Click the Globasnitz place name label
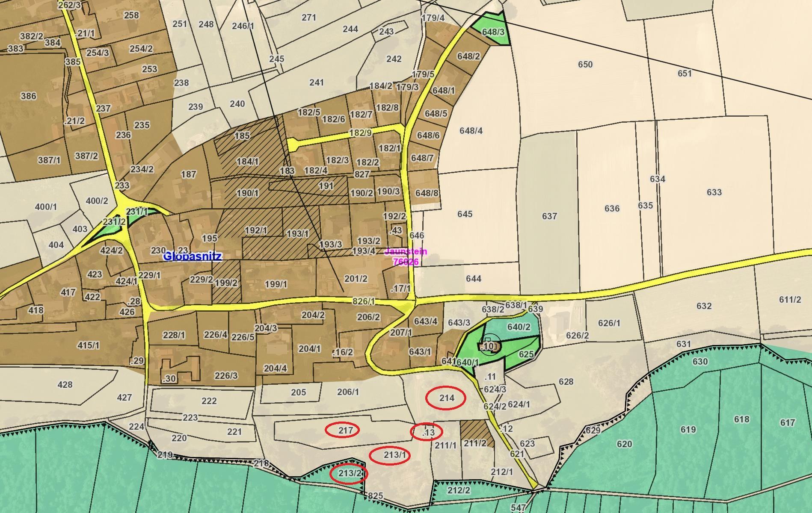The width and height of the screenshot is (812, 513). [x=193, y=256]
